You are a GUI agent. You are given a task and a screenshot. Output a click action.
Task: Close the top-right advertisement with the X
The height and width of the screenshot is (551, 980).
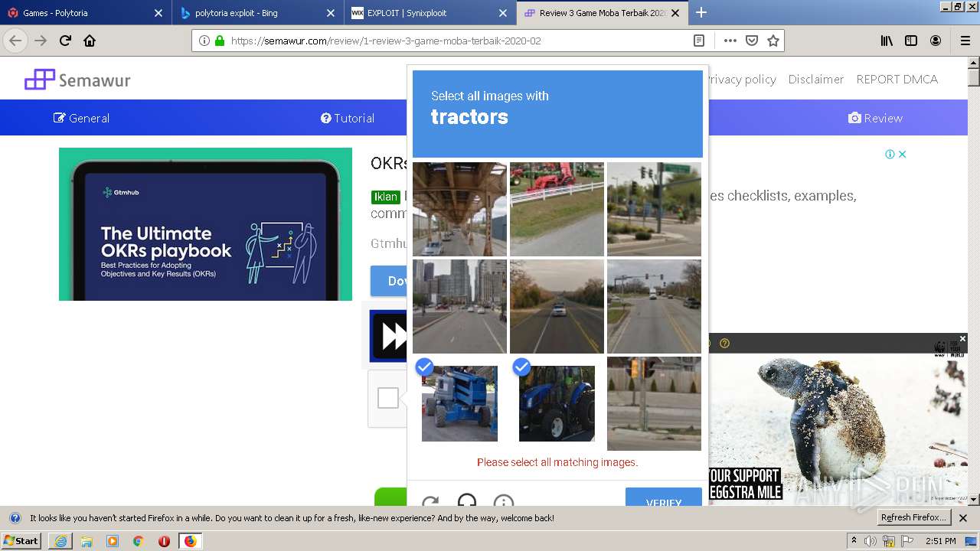903,154
